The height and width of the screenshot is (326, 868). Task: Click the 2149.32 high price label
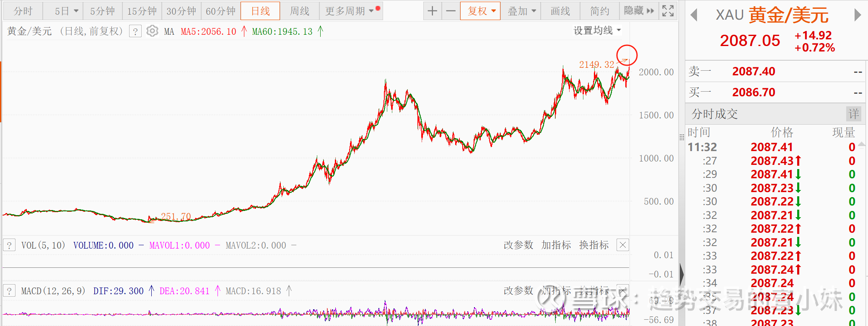point(596,64)
